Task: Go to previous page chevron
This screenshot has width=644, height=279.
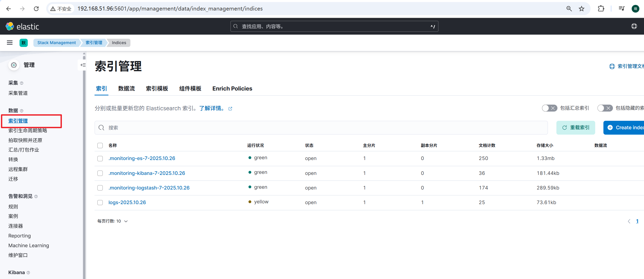Action: pyautogui.click(x=629, y=221)
